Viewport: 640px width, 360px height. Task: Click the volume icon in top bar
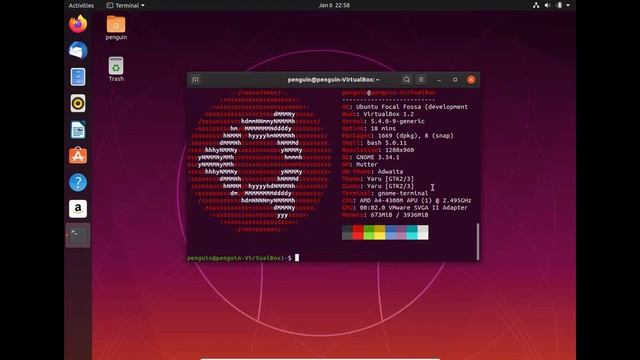(x=547, y=5)
